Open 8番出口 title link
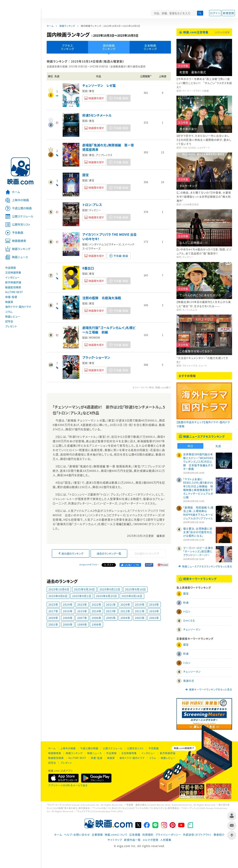Viewport: 238px width, 868px height. (x=88, y=268)
